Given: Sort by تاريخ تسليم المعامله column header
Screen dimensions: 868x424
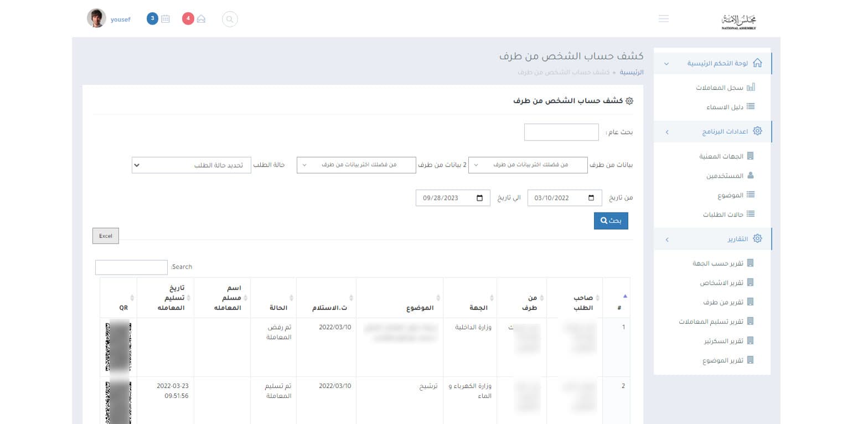Looking at the screenshot, I should [x=164, y=298].
